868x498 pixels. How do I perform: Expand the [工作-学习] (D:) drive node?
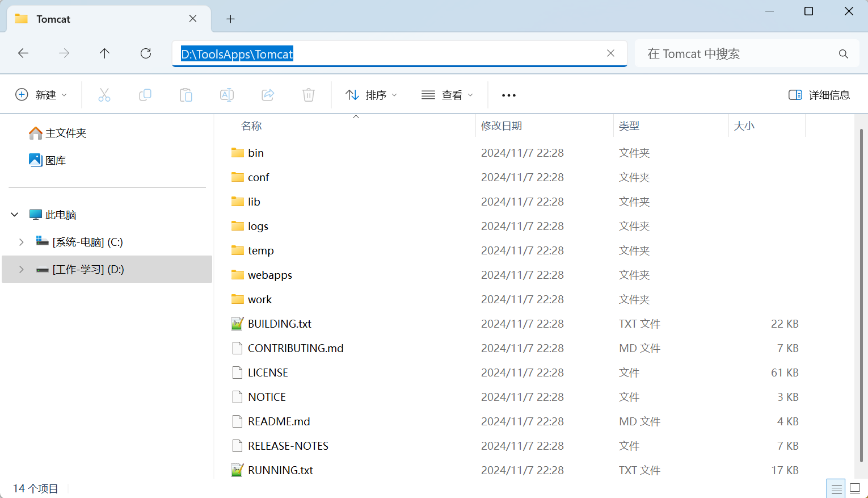click(x=21, y=269)
